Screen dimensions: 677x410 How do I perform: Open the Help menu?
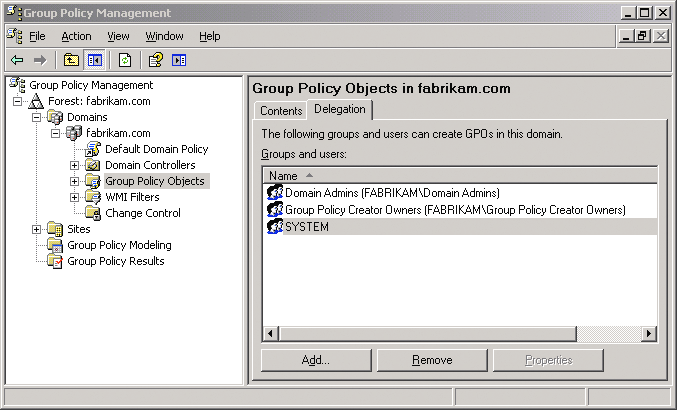[210, 36]
